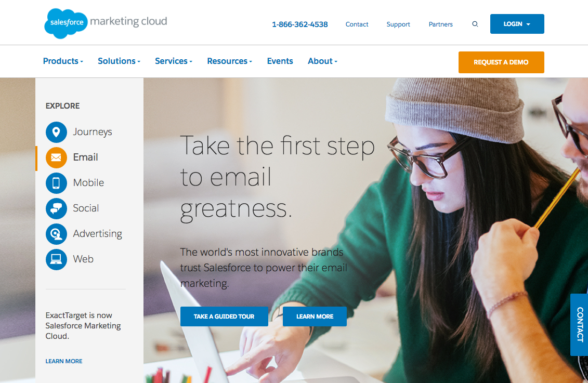Open the Solutions dropdown
Viewport: 588px width, 383px height.
[x=119, y=61]
